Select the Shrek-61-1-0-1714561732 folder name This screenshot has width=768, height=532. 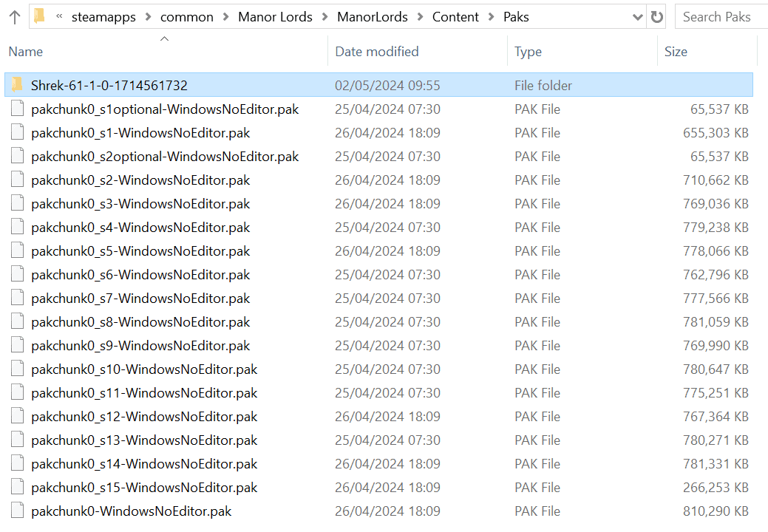coord(109,86)
